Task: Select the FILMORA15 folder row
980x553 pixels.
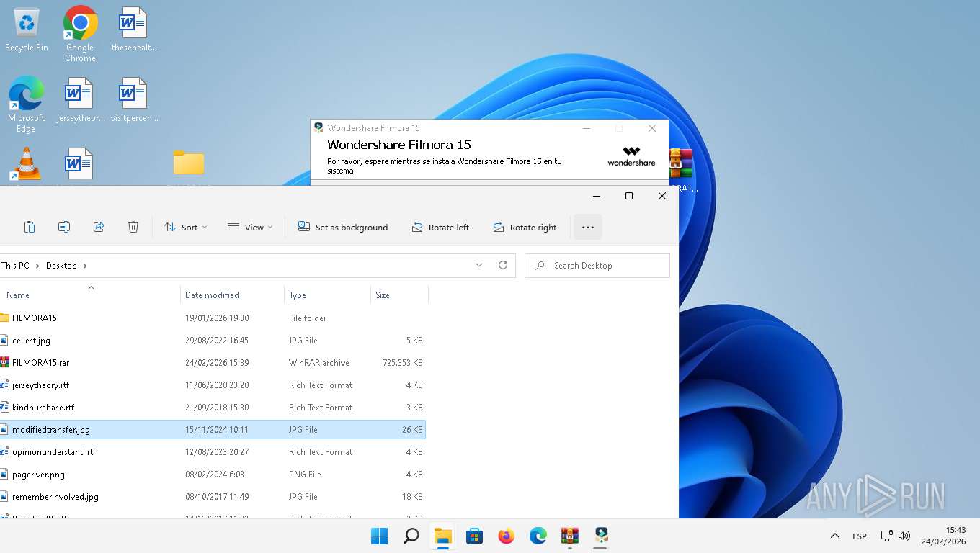Action: coord(213,318)
